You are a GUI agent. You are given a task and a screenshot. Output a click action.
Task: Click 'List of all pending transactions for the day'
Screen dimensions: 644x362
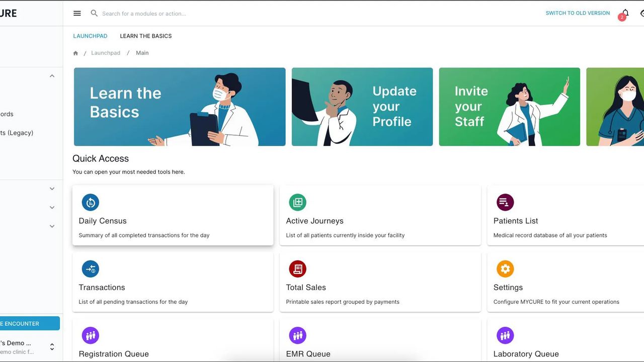point(133,302)
